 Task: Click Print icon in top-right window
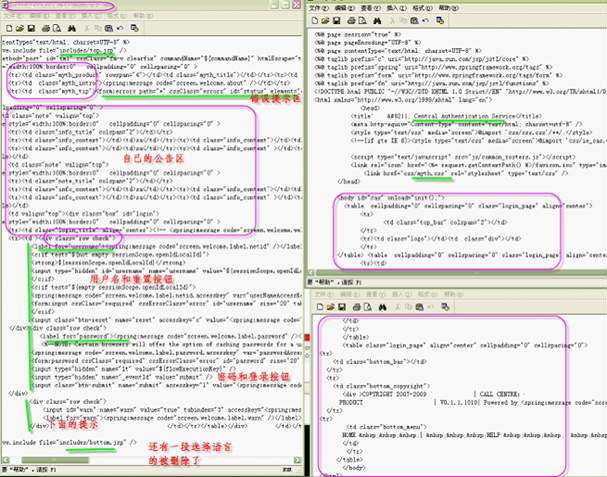[x=351, y=21]
